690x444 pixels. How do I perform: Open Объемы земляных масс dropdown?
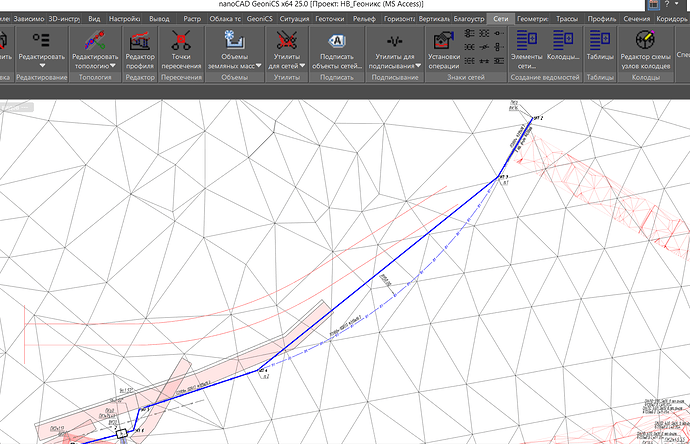[259, 66]
